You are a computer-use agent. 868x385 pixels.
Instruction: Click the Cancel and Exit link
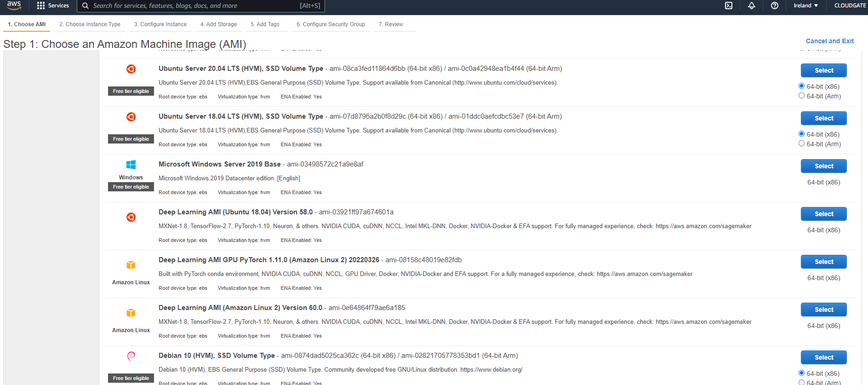[829, 41]
